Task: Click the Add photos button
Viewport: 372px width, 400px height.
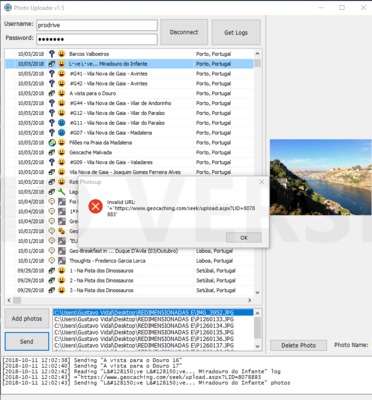Action: pyautogui.click(x=27, y=318)
